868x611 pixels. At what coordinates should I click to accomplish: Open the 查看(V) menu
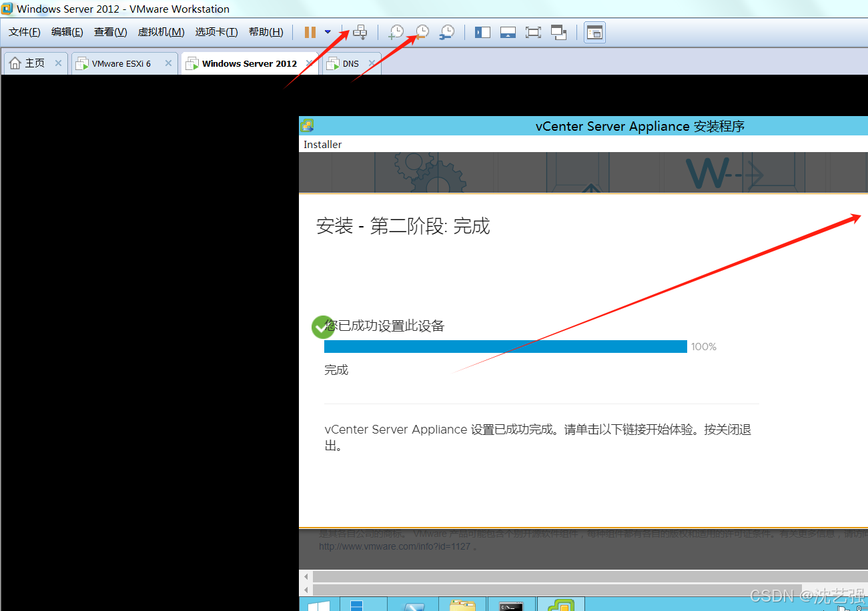coord(111,32)
